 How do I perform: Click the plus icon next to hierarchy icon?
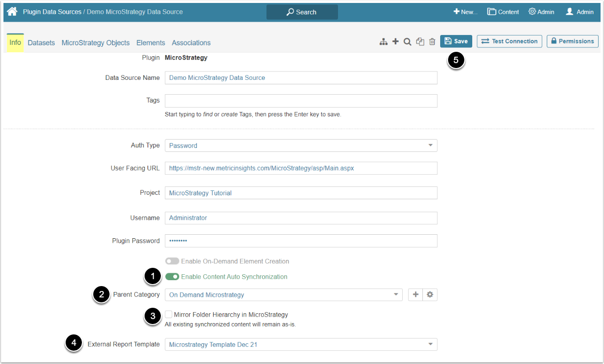click(395, 42)
